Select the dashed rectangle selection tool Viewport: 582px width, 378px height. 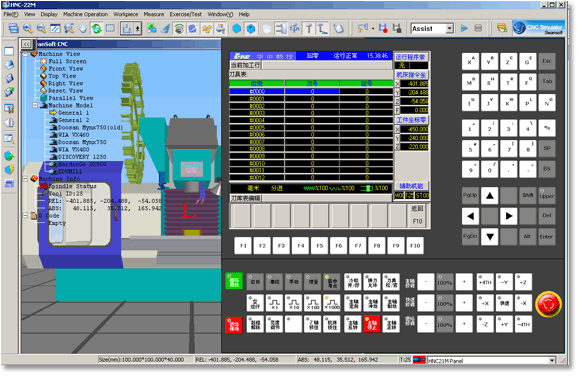point(110,29)
